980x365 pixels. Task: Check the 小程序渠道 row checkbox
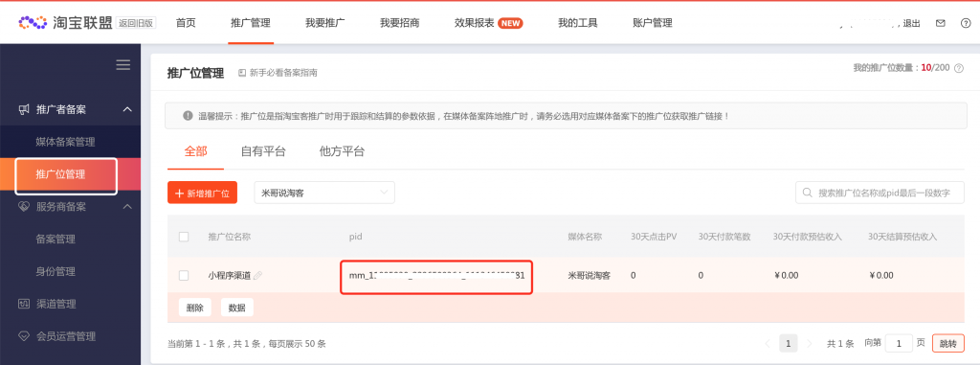point(184,276)
